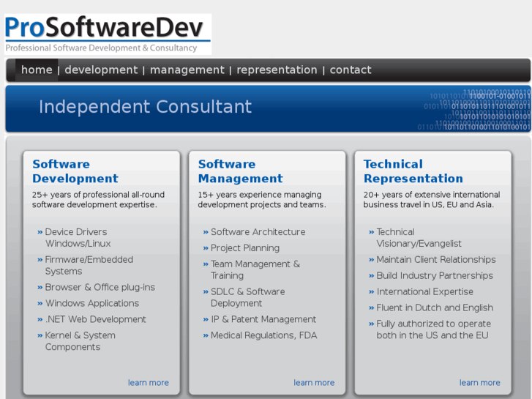Select the Device Drivers Windows/Linux item
Viewport: 532px width, 399px height.
tap(78, 238)
